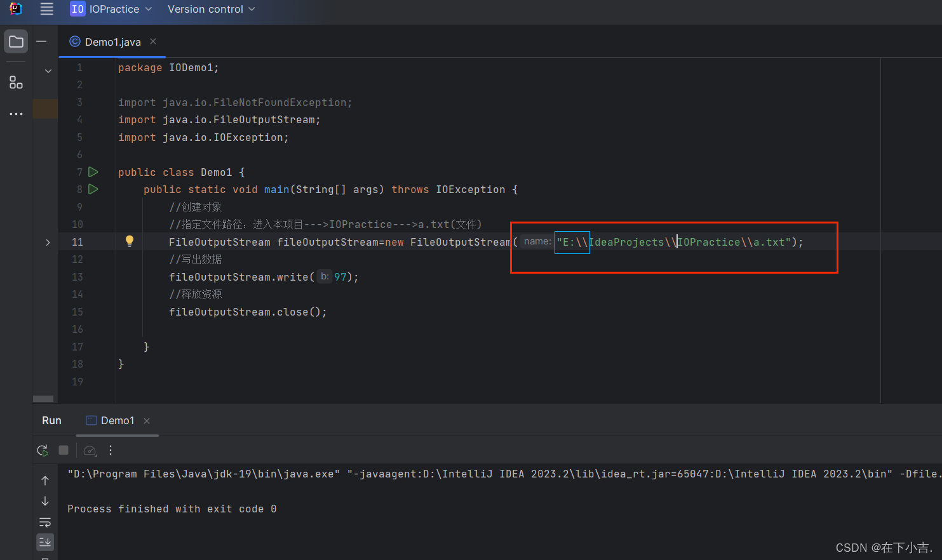Show more tool windows via ellipsis
The image size is (942, 560).
[x=16, y=114]
